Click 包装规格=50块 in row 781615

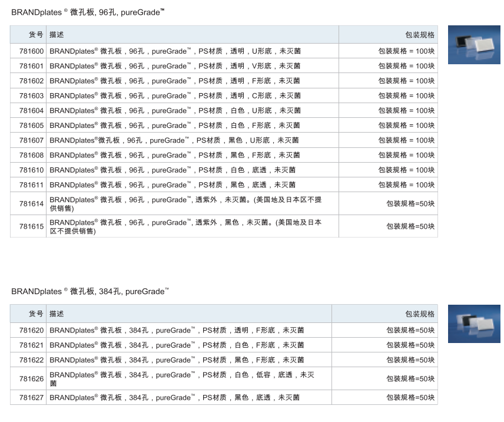[x=410, y=226]
